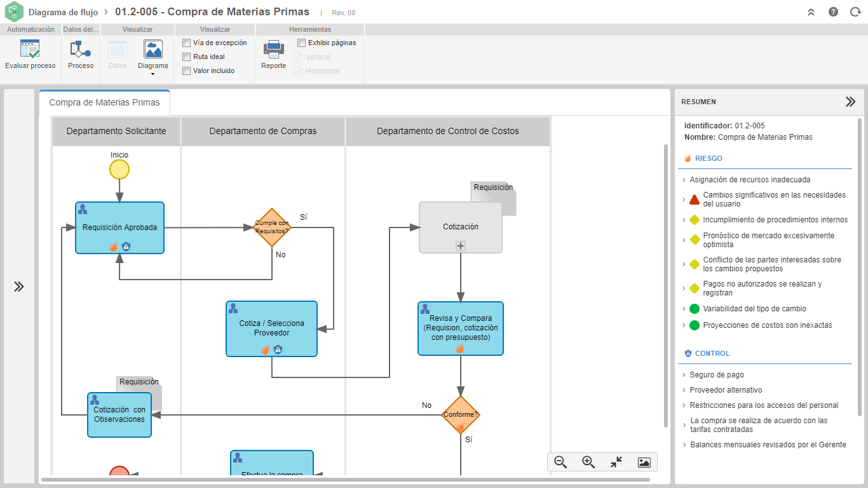Click the export image icon in zoom bar
This screenshot has width=868, height=488.
[644, 463]
